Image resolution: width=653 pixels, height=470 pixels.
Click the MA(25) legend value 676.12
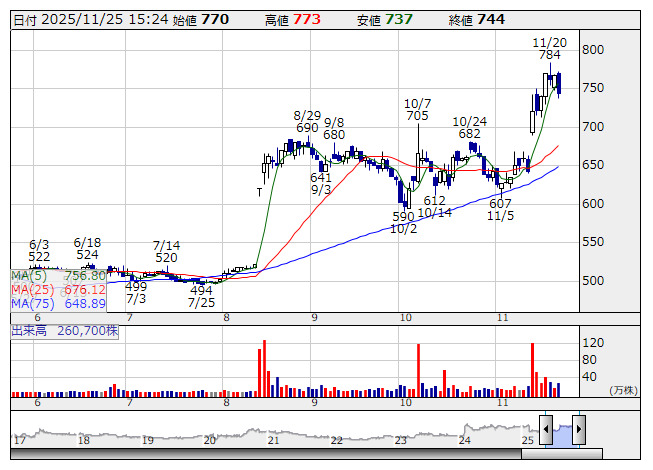coord(85,289)
